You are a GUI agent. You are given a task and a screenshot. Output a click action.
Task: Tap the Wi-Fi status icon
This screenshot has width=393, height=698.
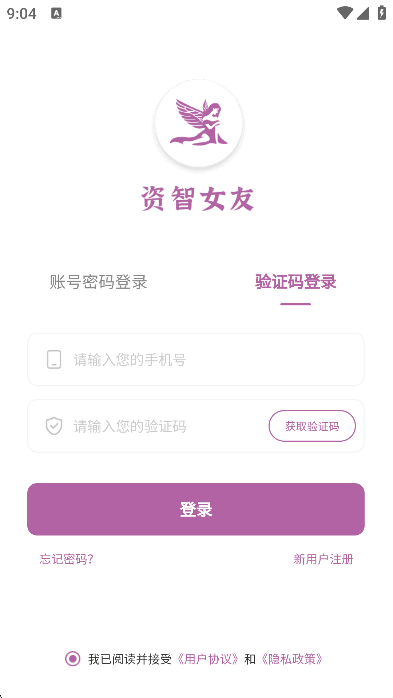(x=344, y=13)
